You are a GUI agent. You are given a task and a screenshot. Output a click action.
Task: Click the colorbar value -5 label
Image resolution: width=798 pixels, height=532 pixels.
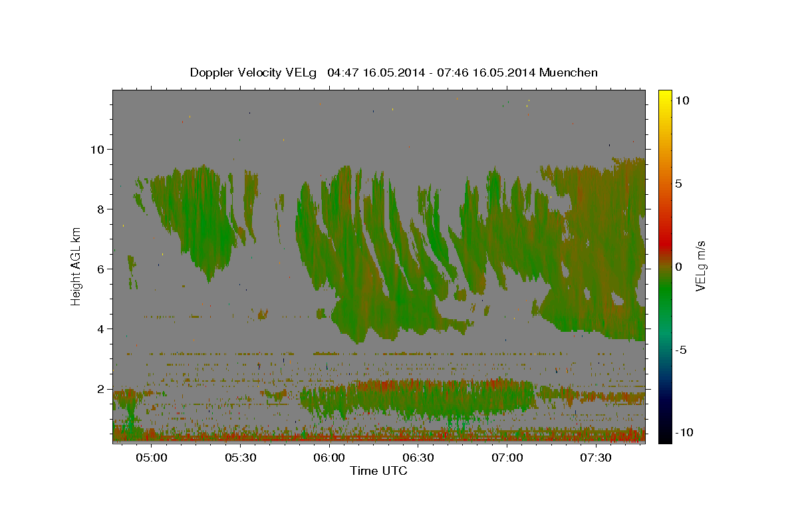click(x=681, y=350)
